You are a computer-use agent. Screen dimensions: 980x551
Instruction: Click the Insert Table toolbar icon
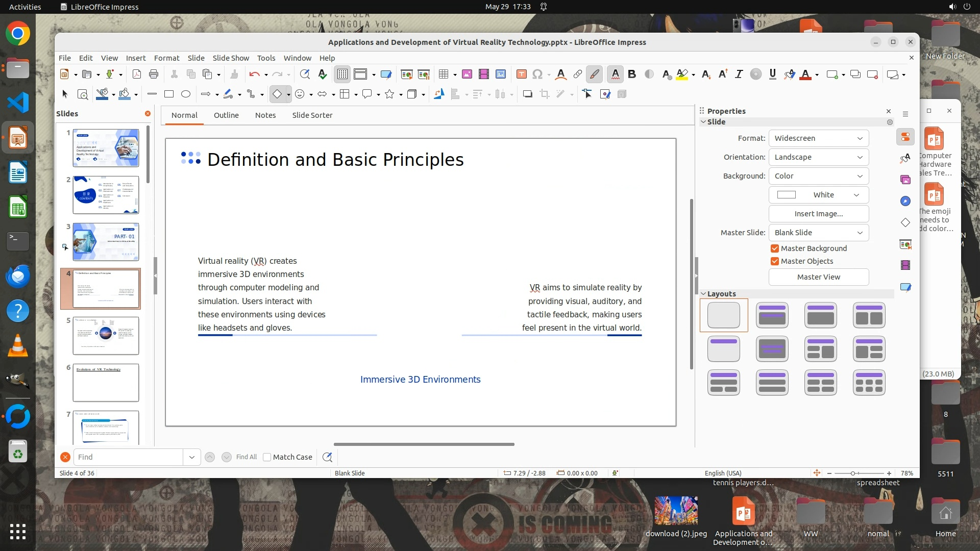[x=444, y=74]
